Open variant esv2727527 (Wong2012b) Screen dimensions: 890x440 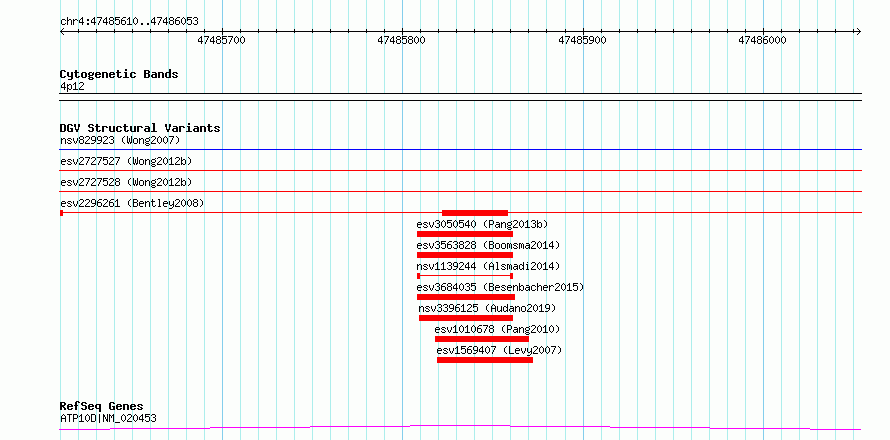tap(126, 161)
